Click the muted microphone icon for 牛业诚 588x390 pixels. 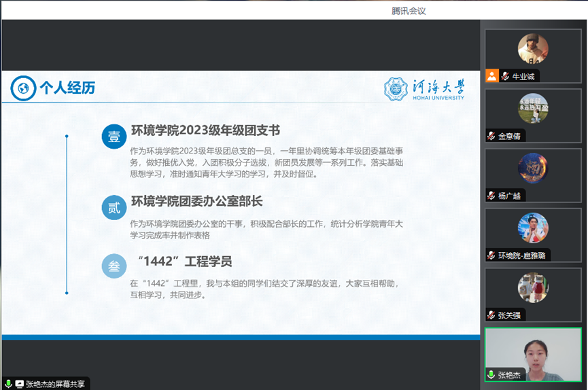tap(505, 76)
